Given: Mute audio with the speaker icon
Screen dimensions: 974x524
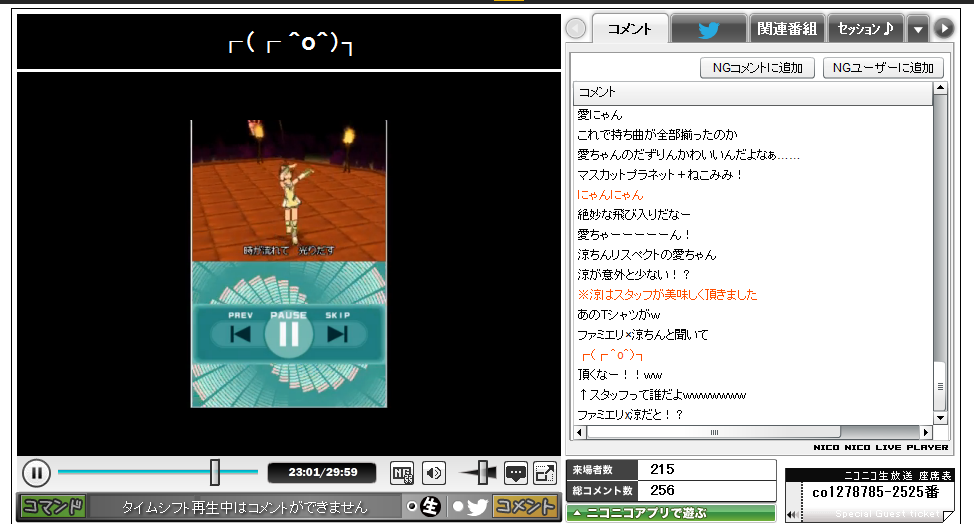Looking at the screenshot, I should tap(434, 474).
